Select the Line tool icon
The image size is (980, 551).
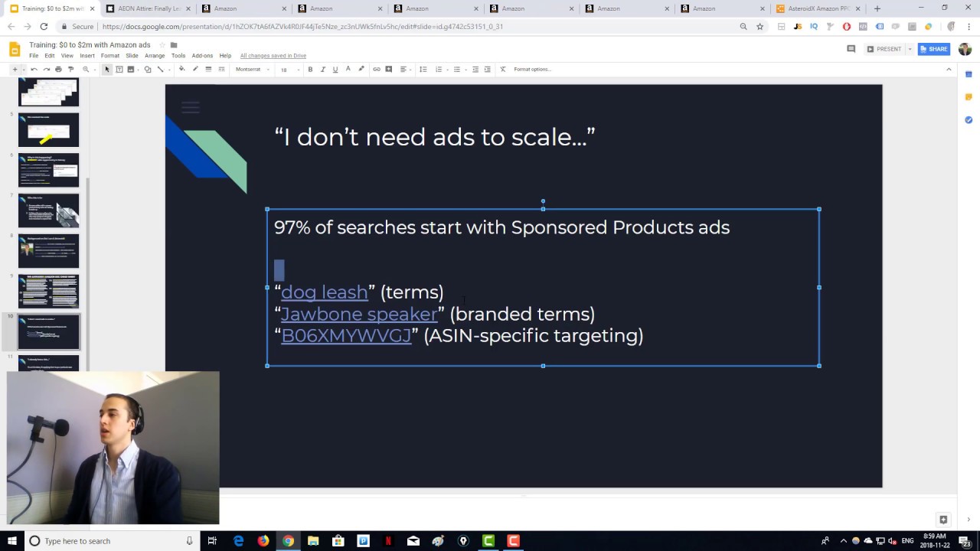160,69
